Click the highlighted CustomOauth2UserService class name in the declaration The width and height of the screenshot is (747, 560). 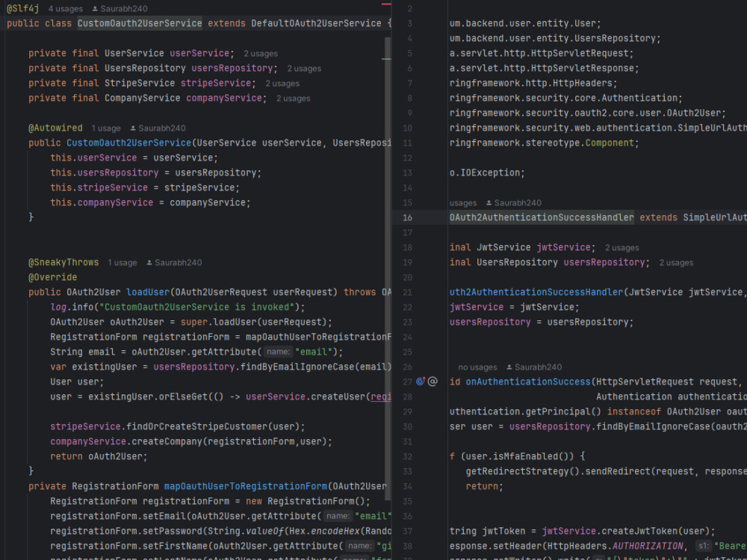pyautogui.click(x=140, y=23)
